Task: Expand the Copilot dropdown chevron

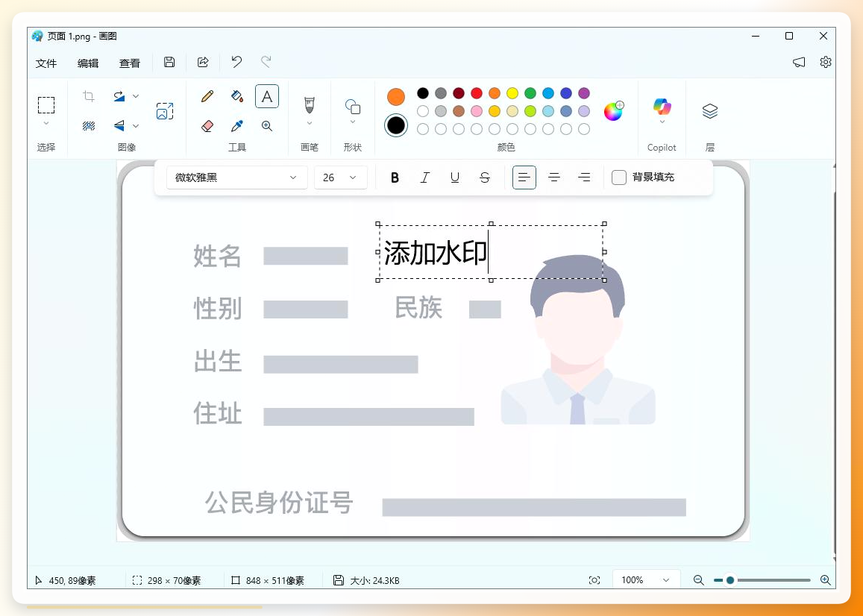Action: click(662, 122)
